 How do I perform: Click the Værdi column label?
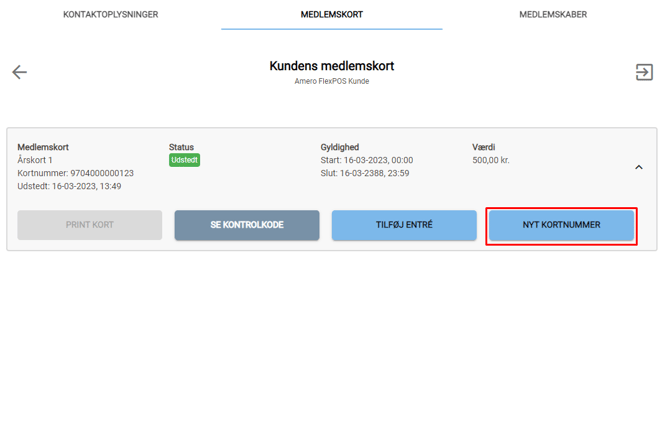click(x=484, y=147)
